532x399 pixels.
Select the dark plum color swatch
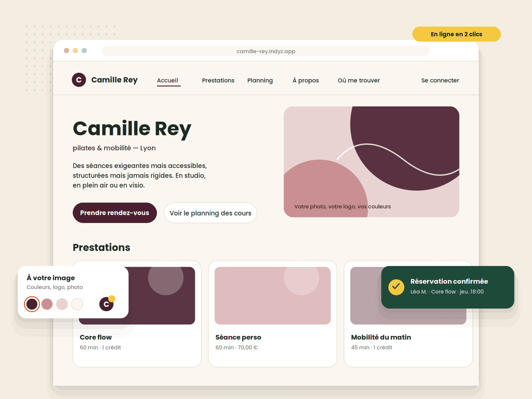(x=32, y=304)
